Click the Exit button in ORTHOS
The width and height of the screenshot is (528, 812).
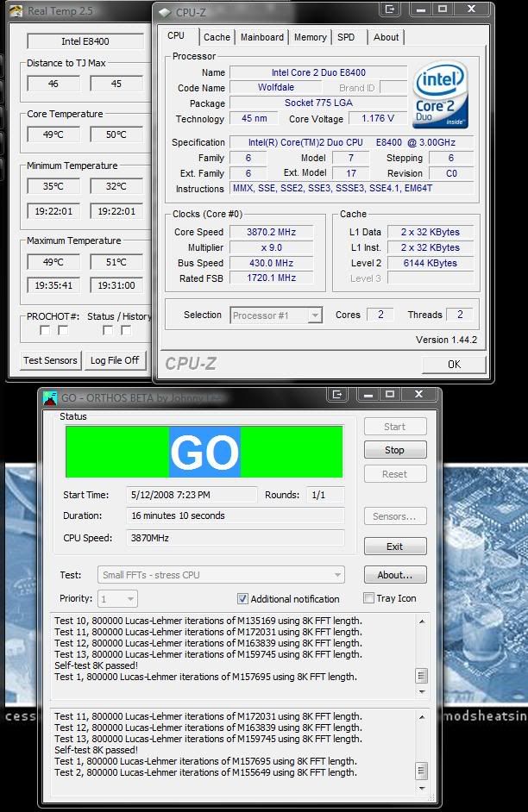click(395, 547)
